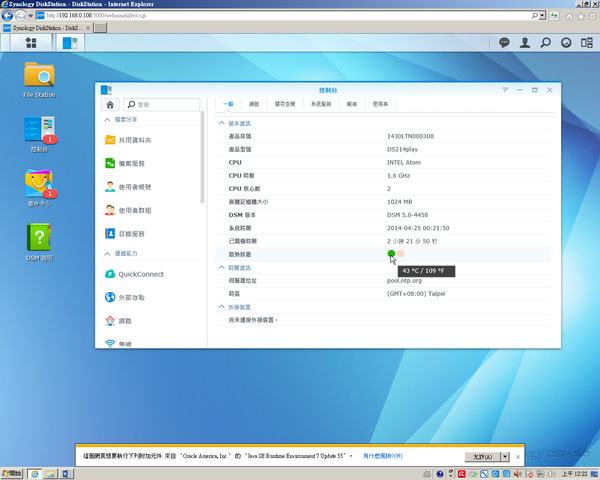Open File Station desktop icon
600x480 pixels.
click(x=40, y=76)
